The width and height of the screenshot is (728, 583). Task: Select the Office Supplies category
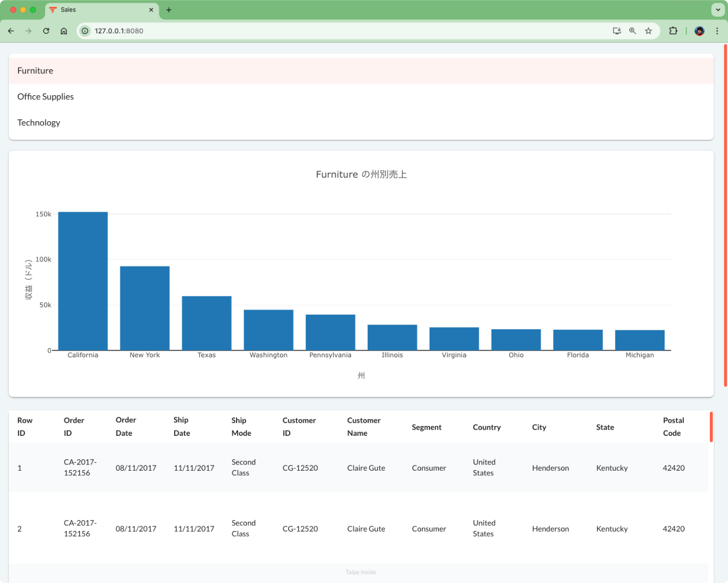(361, 97)
